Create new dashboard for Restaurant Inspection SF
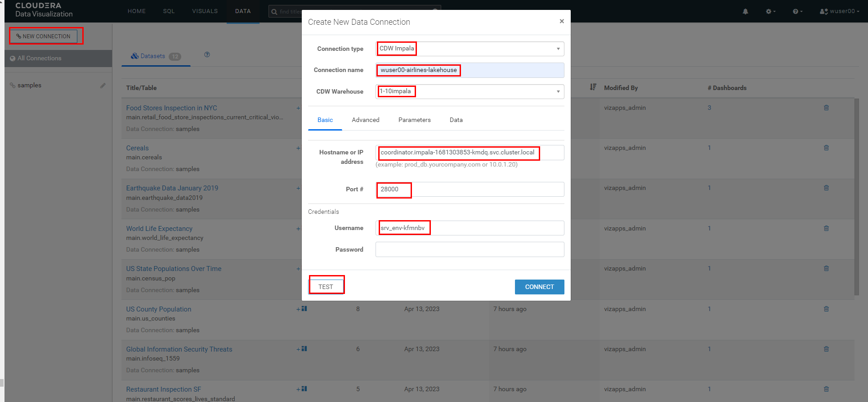868x402 pixels. pyautogui.click(x=301, y=389)
